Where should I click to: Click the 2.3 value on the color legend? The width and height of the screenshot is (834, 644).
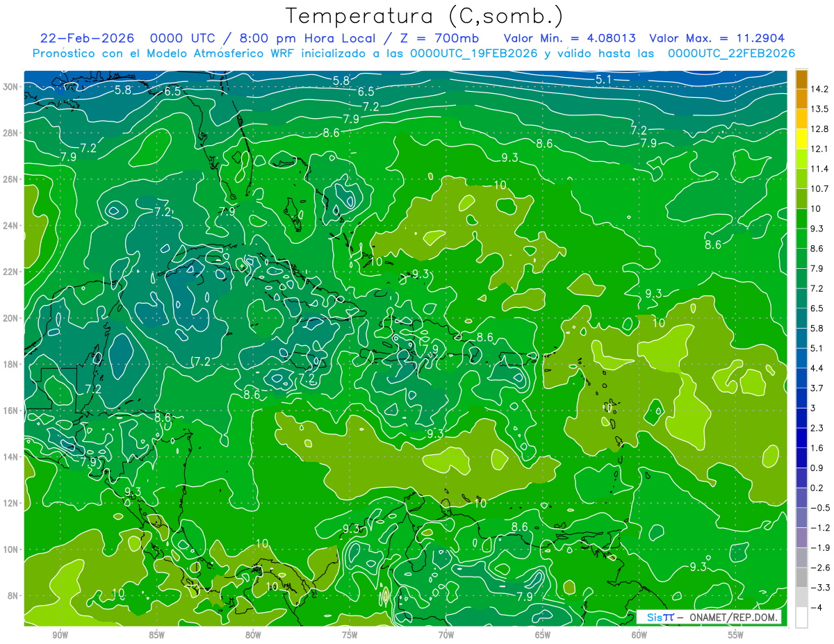pyautogui.click(x=817, y=428)
